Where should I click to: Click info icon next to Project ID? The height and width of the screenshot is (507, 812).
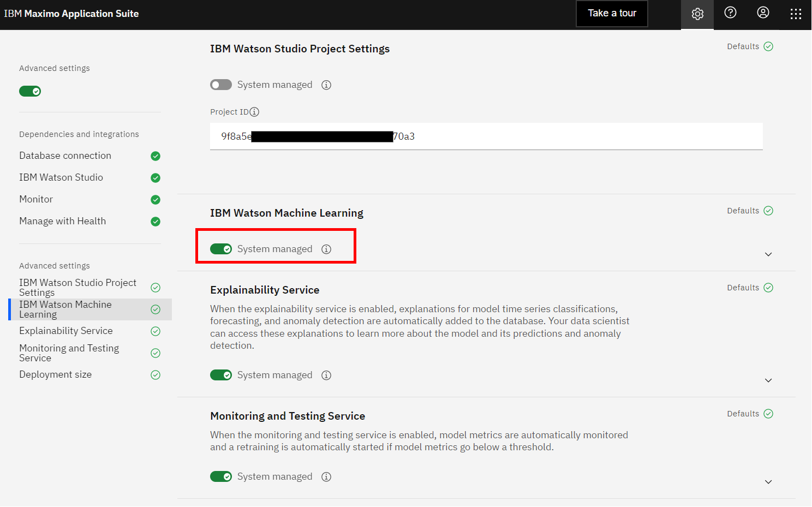point(254,112)
